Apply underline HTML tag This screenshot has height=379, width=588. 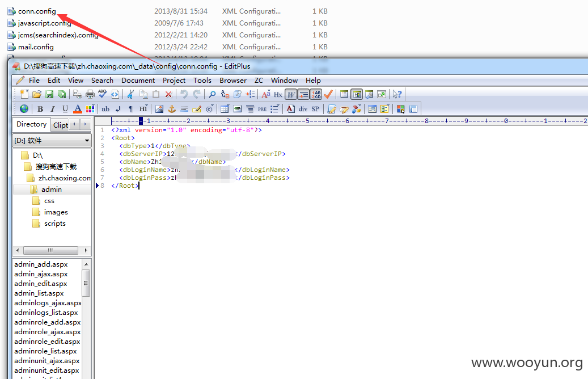[65, 109]
